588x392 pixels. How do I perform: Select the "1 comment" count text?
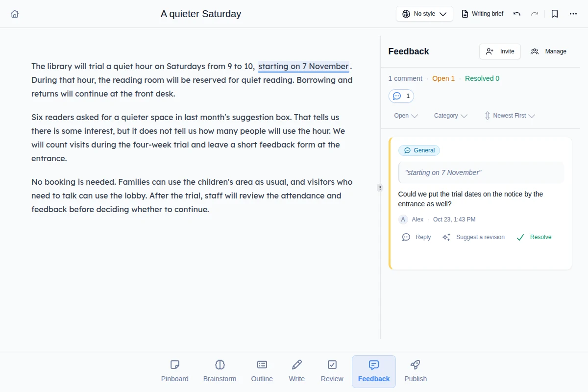[x=405, y=78]
